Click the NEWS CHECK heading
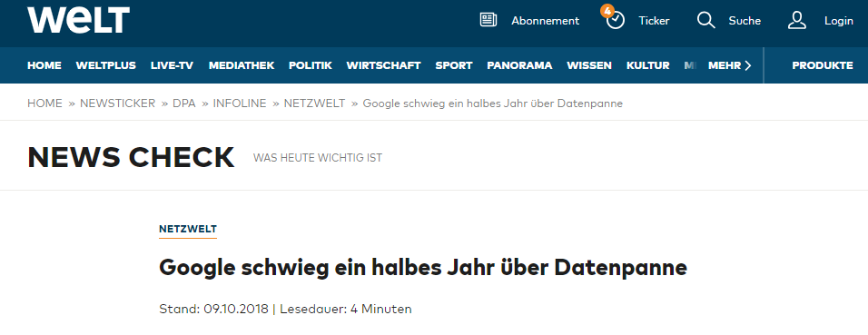This screenshot has width=868, height=335. (131, 157)
